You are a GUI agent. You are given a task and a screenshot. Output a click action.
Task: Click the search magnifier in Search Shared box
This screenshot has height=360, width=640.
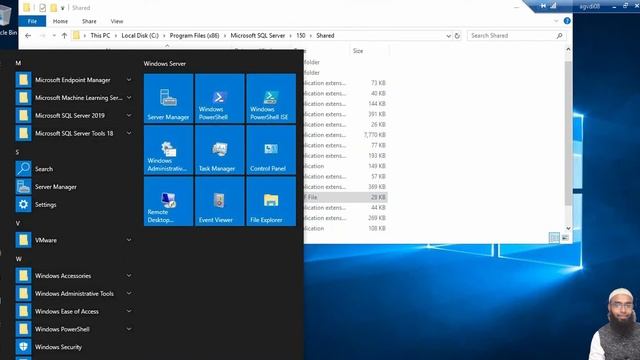pyautogui.click(x=559, y=36)
